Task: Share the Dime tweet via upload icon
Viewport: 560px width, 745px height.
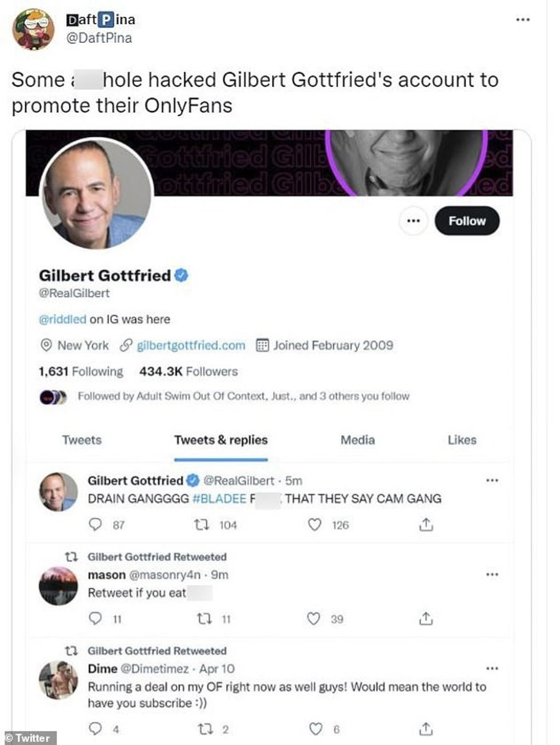Action: coord(425,729)
